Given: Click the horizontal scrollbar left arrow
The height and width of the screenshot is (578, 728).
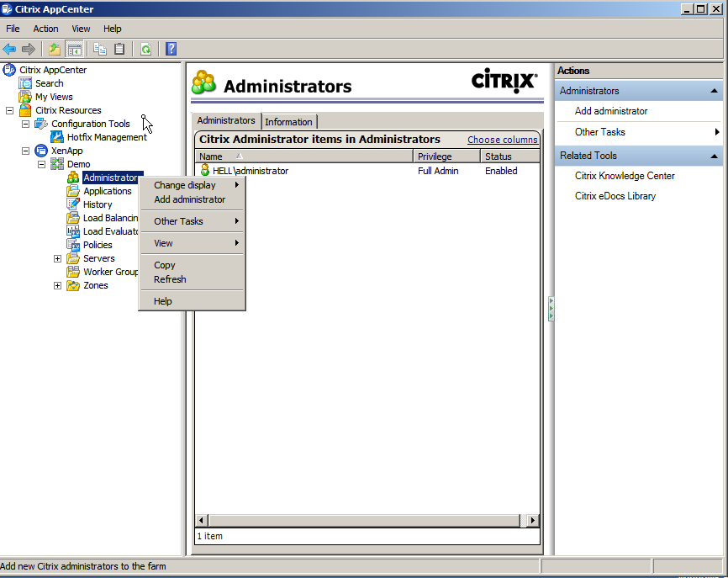Looking at the screenshot, I should coord(202,521).
